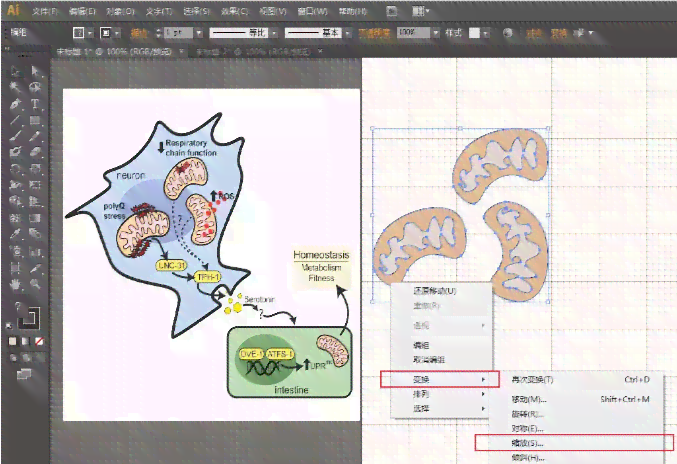This screenshot has height=464, width=677.
Task: Pick the Magic Wand tool
Action: (x=15, y=88)
